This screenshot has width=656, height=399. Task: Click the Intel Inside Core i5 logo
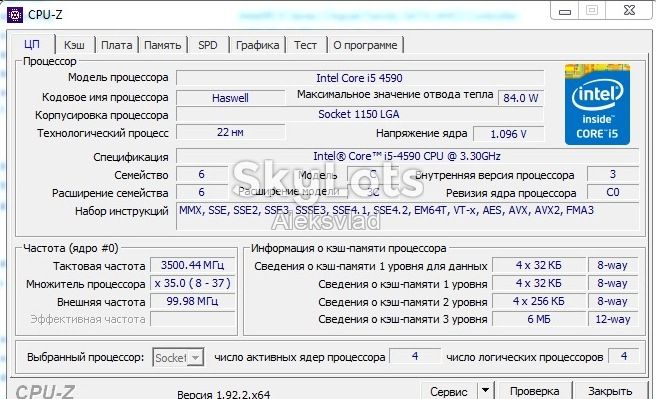[597, 105]
